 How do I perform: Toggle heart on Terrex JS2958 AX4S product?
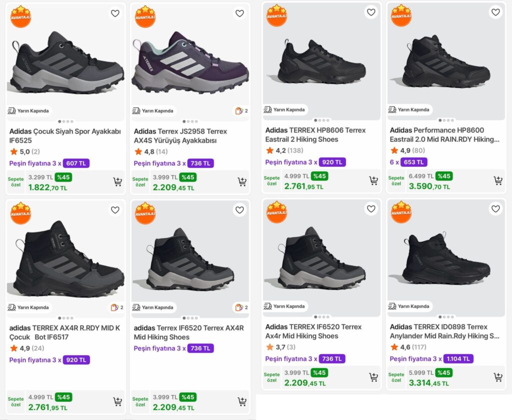tap(239, 13)
